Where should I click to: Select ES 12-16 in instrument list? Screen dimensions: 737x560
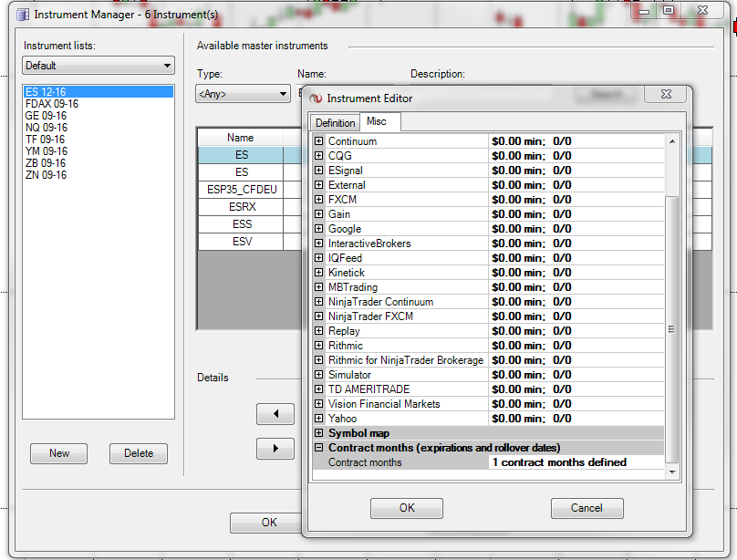click(99, 91)
